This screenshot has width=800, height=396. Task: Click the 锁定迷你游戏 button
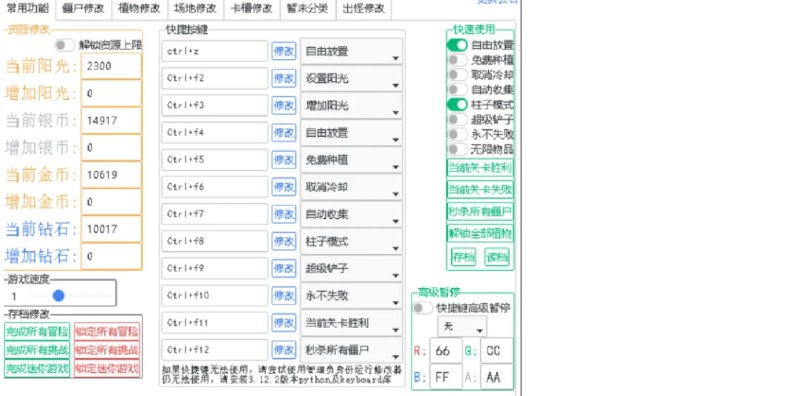(x=107, y=368)
